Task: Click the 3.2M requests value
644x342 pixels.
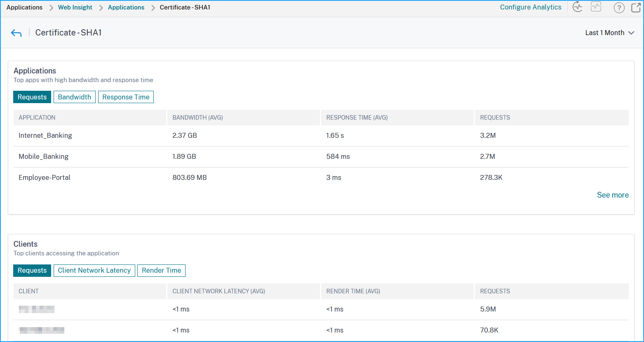Action: click(488, 136)
